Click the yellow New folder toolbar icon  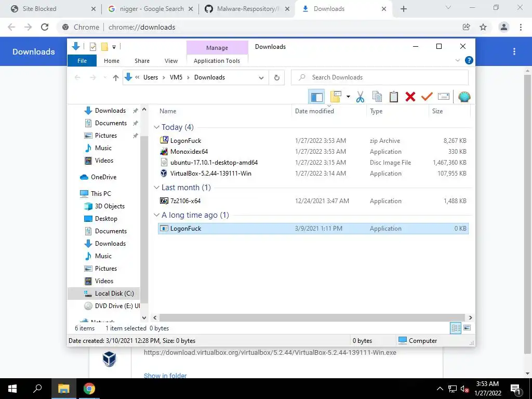336,97
